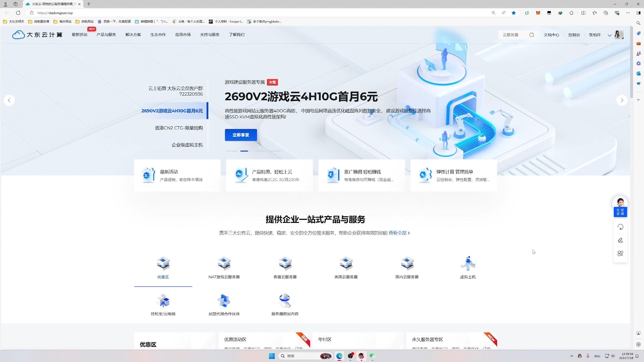Click the refresh icon in floating sidebar

pos(621,227)
